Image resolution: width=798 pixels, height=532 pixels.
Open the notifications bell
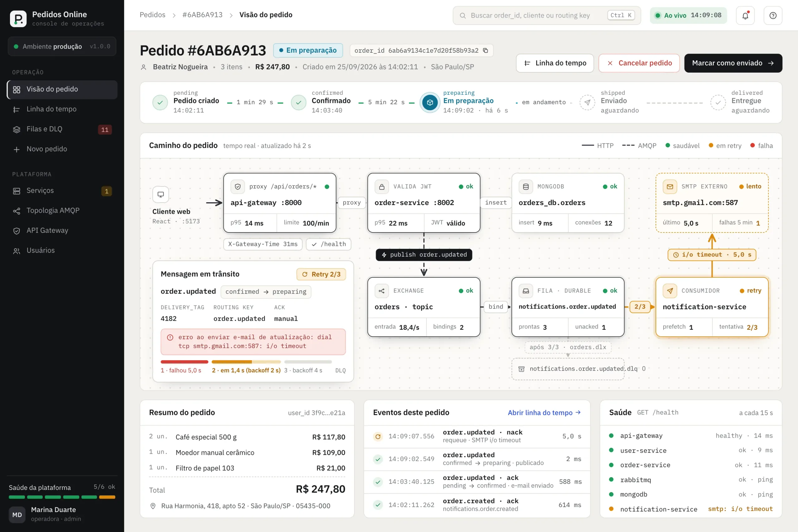point(745,15)
